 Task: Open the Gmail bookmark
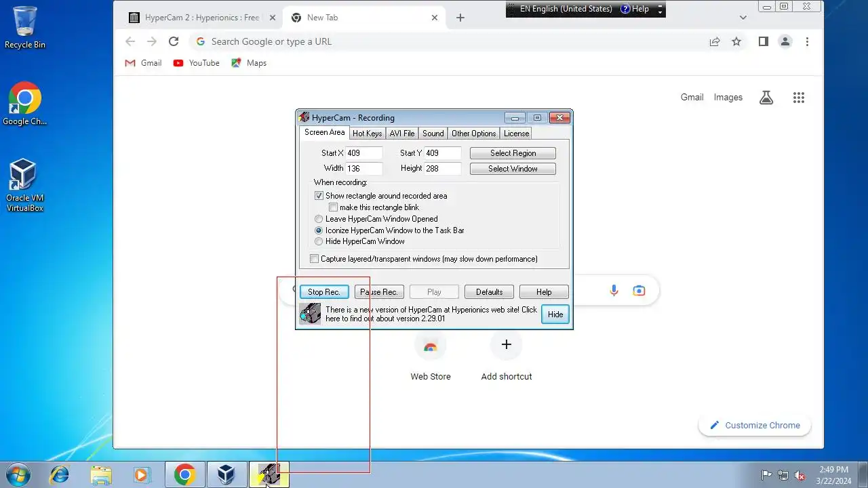pos(143,63)
